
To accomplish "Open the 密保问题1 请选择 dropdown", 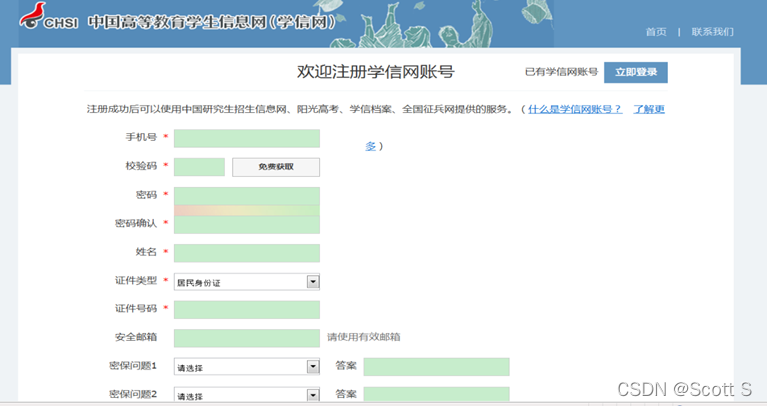I will 247,367.
